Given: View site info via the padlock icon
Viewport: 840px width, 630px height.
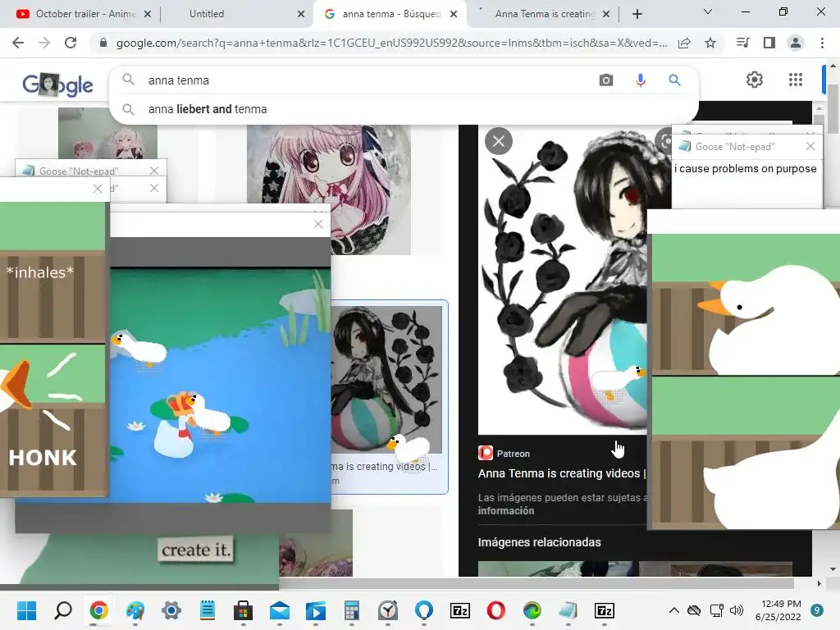Looking at the screenshot, I should [103, 43].
